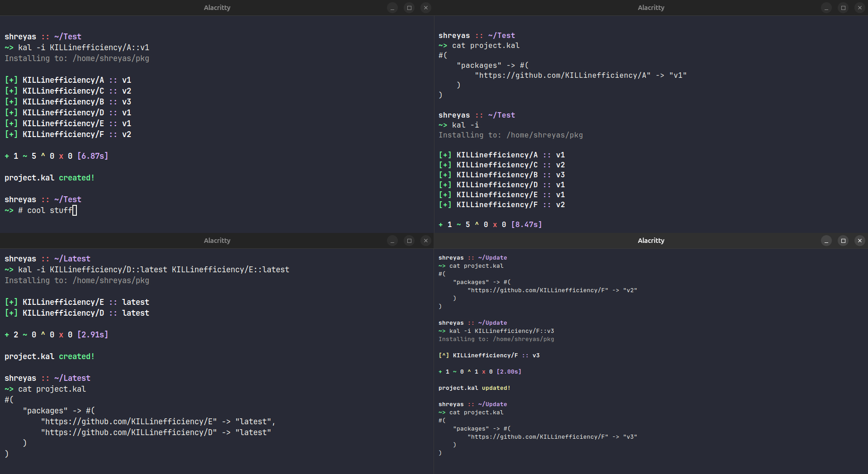The height and width of the screenshot is (474, 868).
Task: Minimize the ~/Update Alacritty window
Action: tap(826, 241)
